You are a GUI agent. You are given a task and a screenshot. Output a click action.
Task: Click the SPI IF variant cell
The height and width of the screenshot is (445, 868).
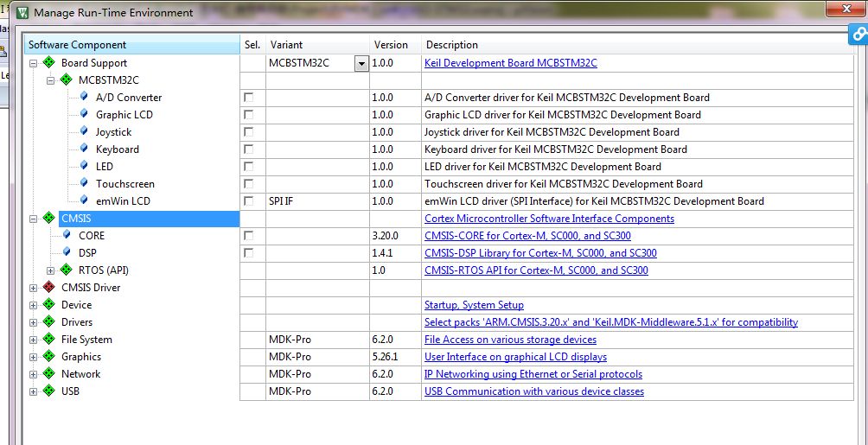tap(318, 201)
